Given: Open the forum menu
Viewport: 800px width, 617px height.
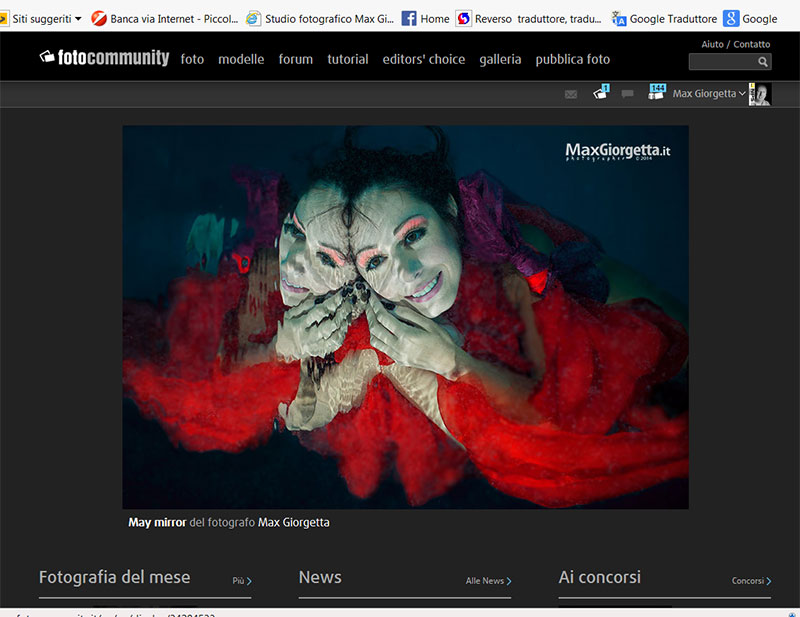Looking at the screenshot, I should (296, 59).
